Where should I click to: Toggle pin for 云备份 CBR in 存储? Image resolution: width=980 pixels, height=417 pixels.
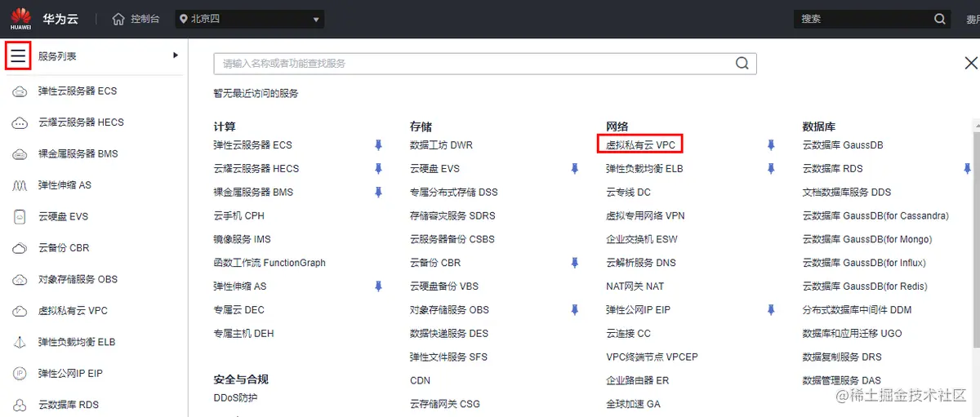[575, 263]
